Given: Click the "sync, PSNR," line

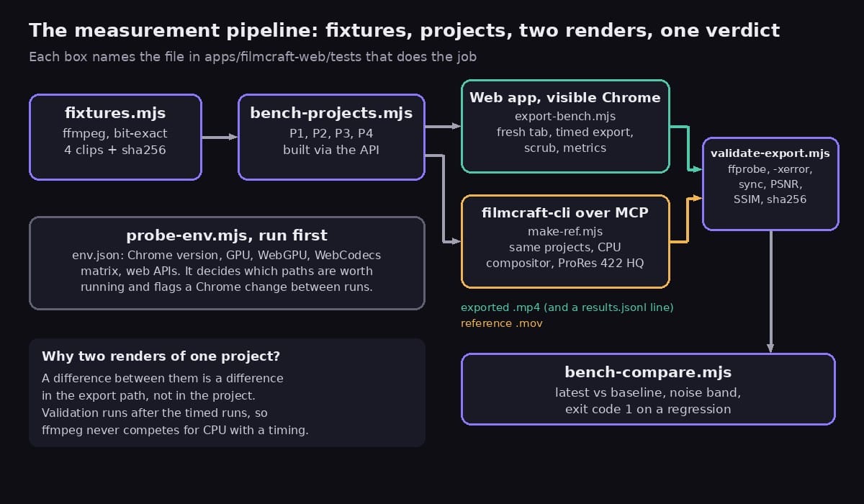Looking at the screenshot, I should 770,184.
